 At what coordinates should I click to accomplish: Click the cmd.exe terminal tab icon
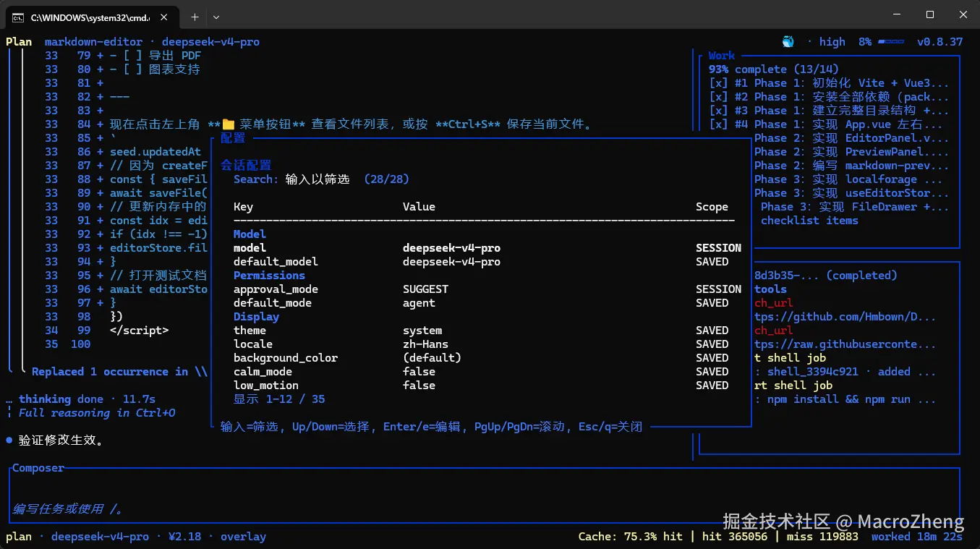click(x=17, y=17)
